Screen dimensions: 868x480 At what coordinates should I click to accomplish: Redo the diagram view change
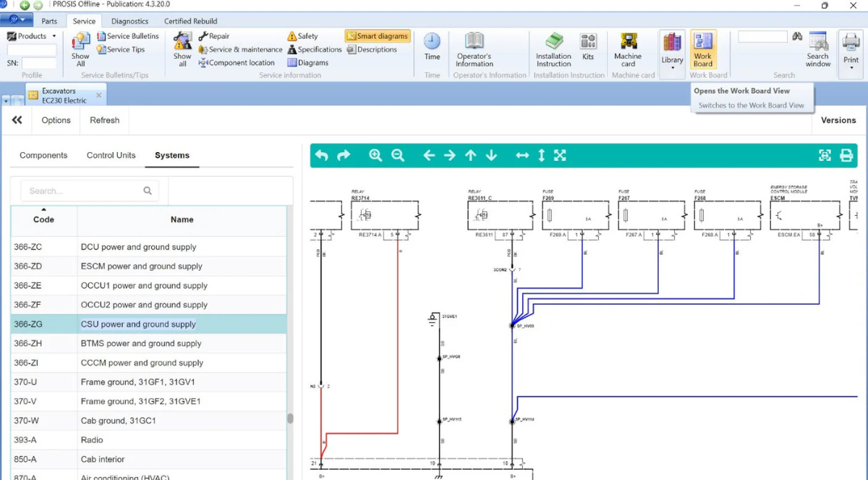(344, 155)
